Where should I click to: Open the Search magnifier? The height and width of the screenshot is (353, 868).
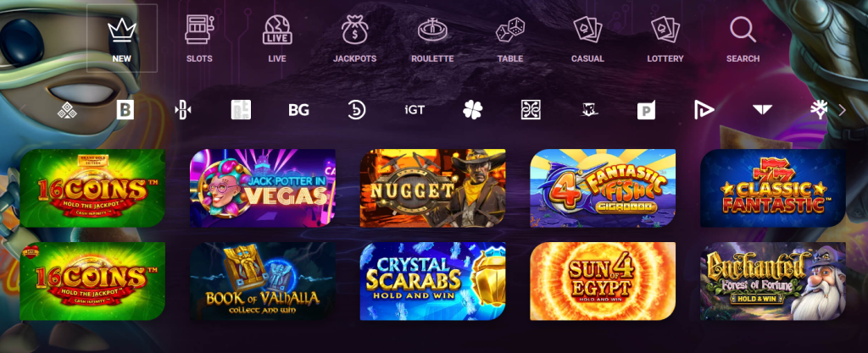[x=743, y=39]
